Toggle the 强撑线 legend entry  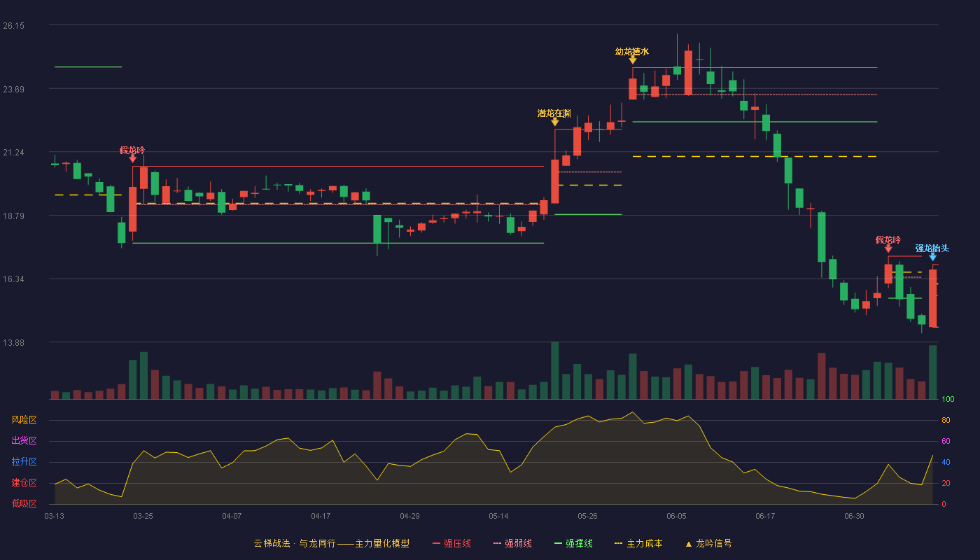pos(573,543)
